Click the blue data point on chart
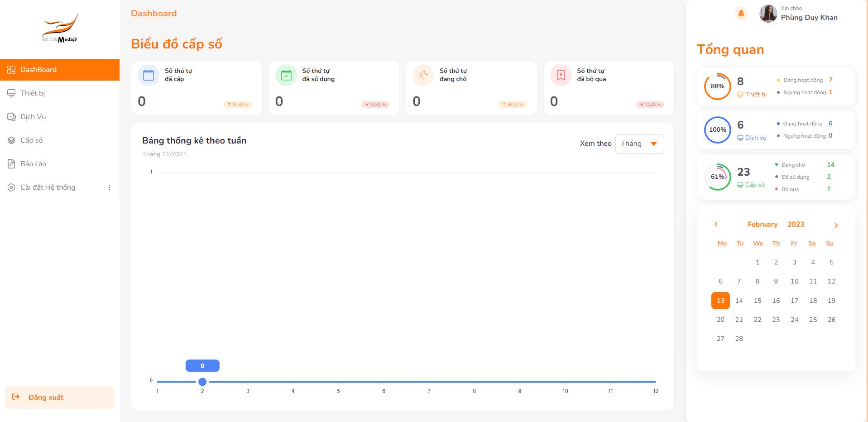868x422 pixels. tap(202, 382)
